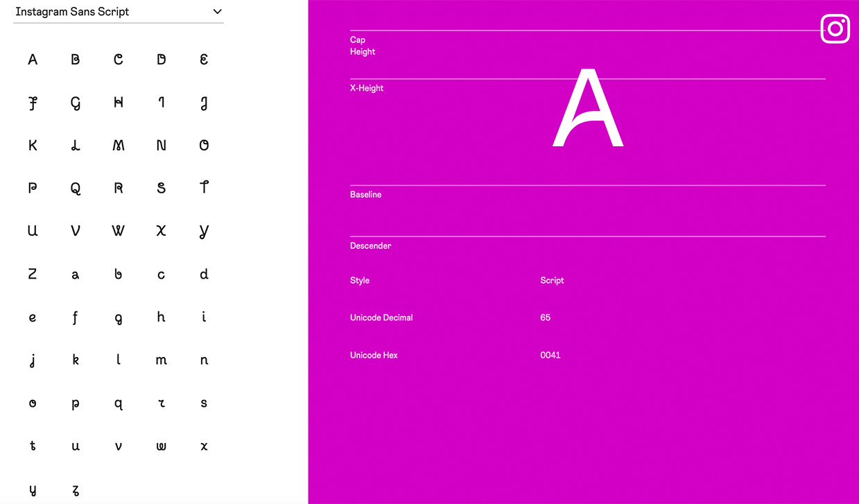
Task: Select lowercase m glyph
Action: [x=162, y=361]
